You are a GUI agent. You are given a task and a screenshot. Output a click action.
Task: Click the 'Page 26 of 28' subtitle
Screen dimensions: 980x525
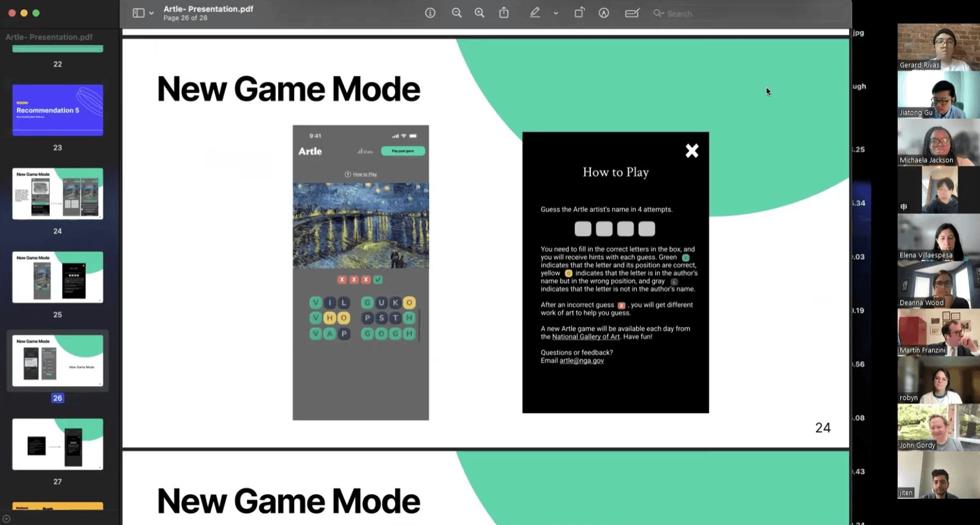point(185,18)
